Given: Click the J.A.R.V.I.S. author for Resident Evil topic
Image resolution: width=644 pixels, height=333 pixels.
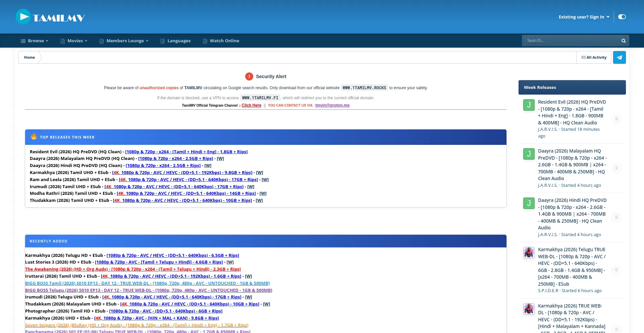Looking at the screenshot, I should click(x=548, y=129).
